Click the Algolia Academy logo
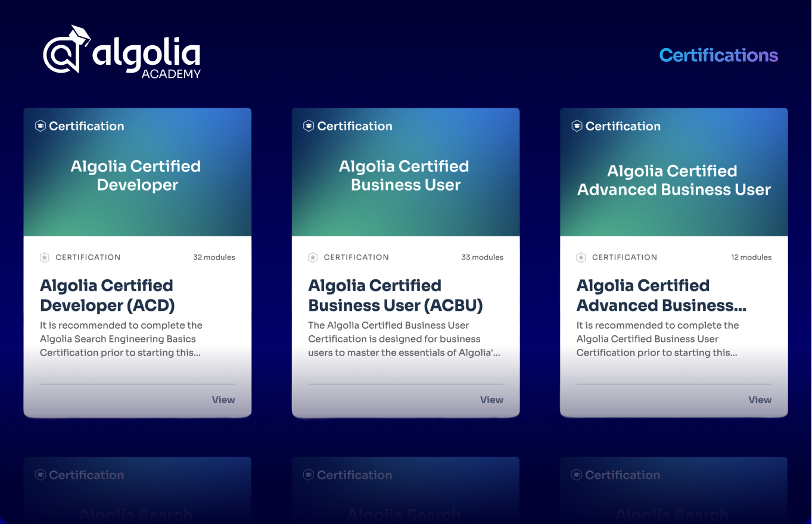This screenshot has width=812, height=524. [122, 54]
